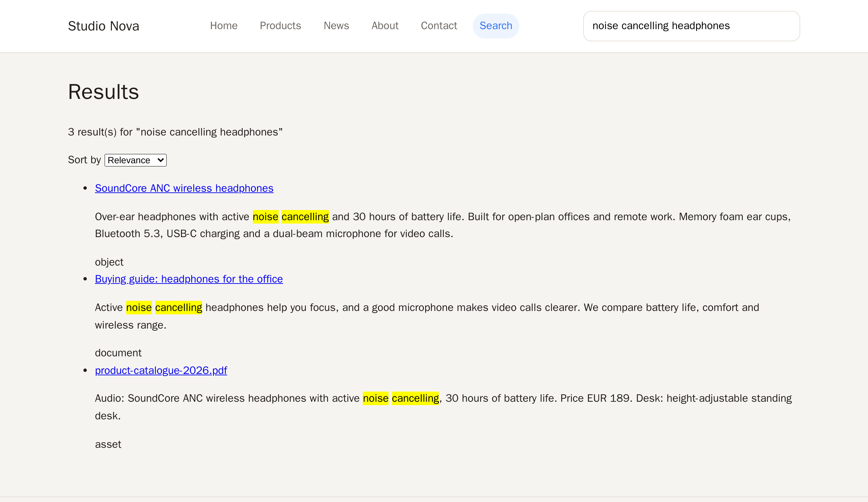The height and width of the screenshot is (502, 868).
Task: Focus the search field containing noise cancelling headphones
Action: click(691, 26)
